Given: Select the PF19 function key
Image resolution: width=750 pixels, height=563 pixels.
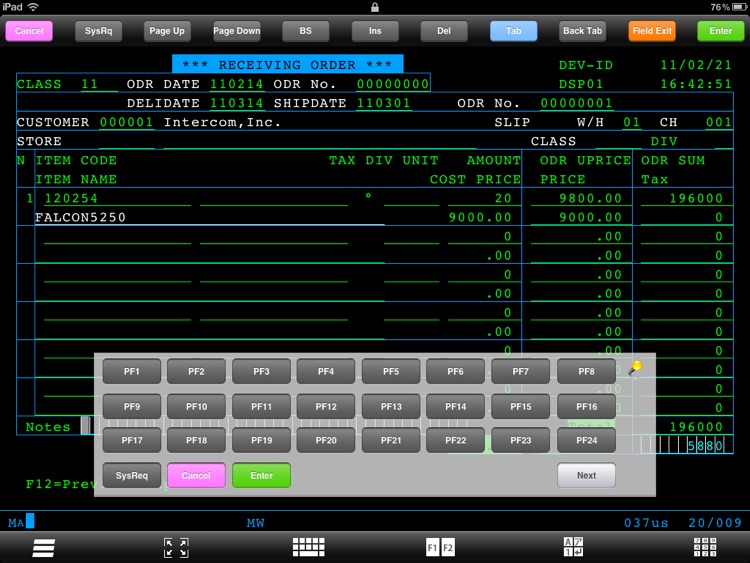Looking at the screenshot, I should [x=261, y=440].
